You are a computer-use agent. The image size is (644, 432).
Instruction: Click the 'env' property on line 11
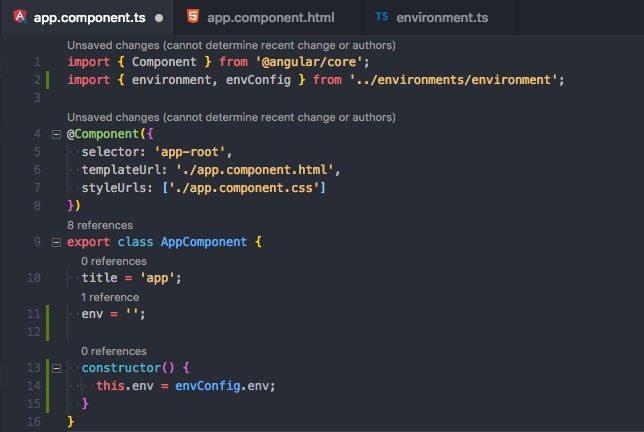pos(92,314)
